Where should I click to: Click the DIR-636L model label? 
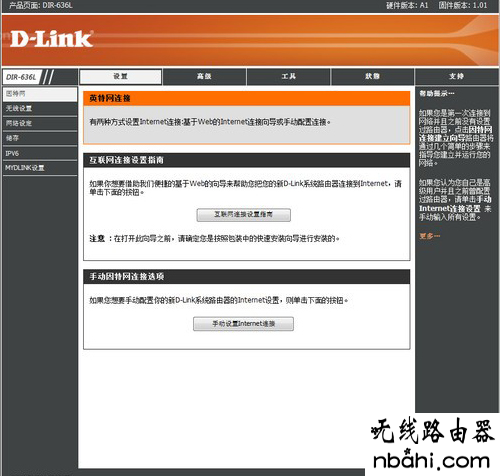click(21, 77)
